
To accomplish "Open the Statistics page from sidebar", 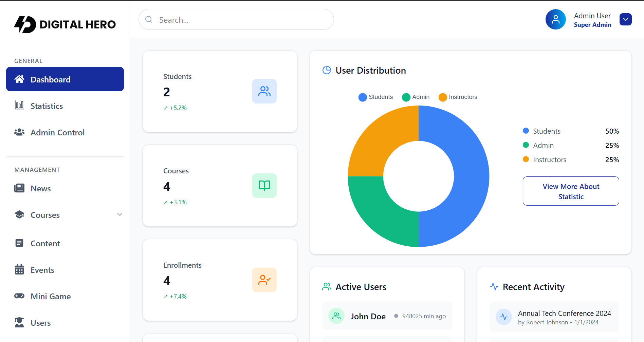I will click(47, 106).
